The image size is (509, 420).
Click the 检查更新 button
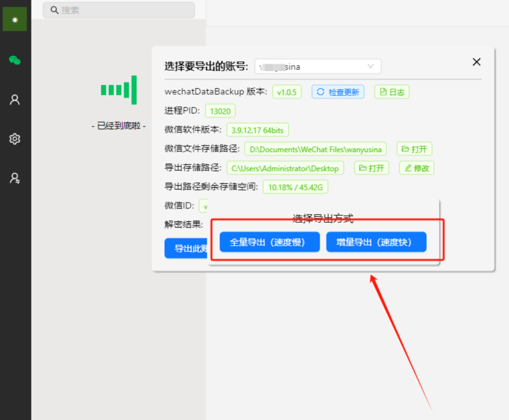338,92
